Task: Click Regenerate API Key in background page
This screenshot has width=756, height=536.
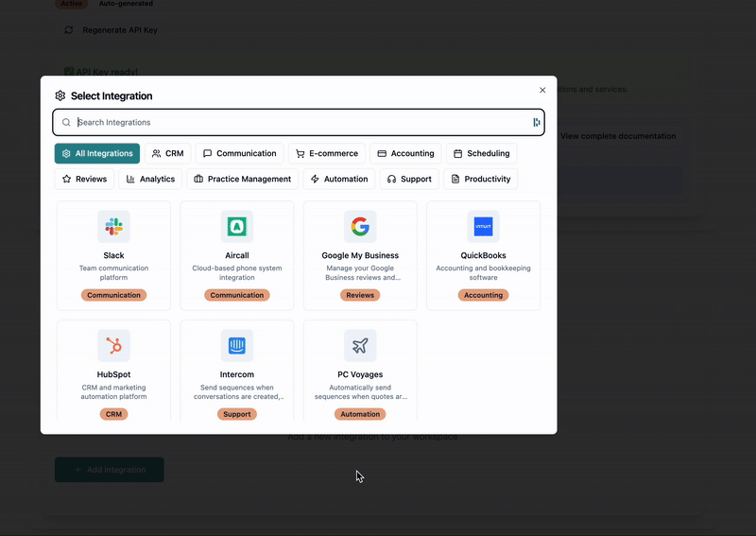Action: click(120, 30)
